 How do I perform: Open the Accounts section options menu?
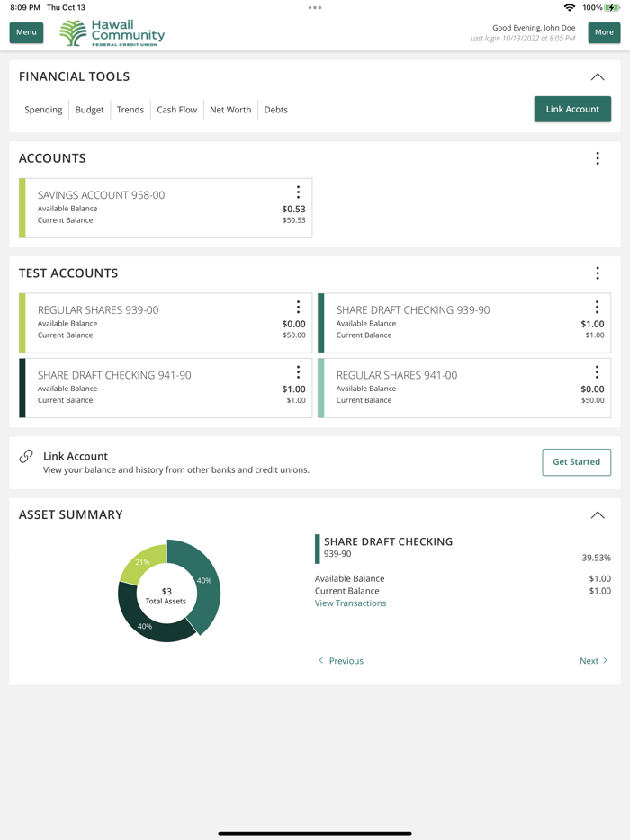pos(598,158)
